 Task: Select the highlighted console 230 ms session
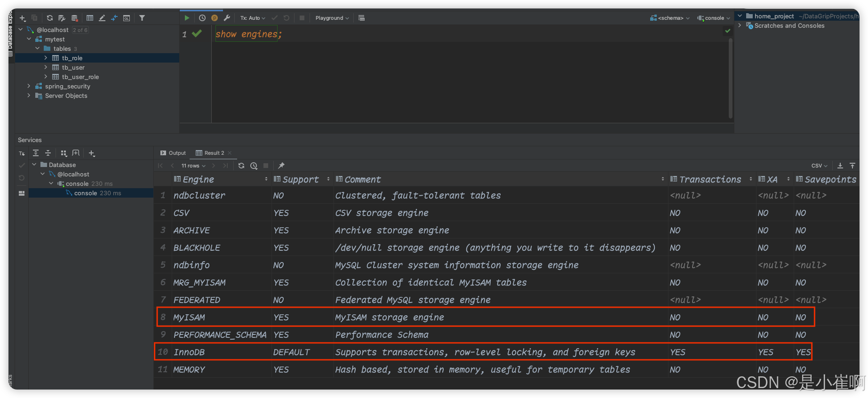(91, 193)
